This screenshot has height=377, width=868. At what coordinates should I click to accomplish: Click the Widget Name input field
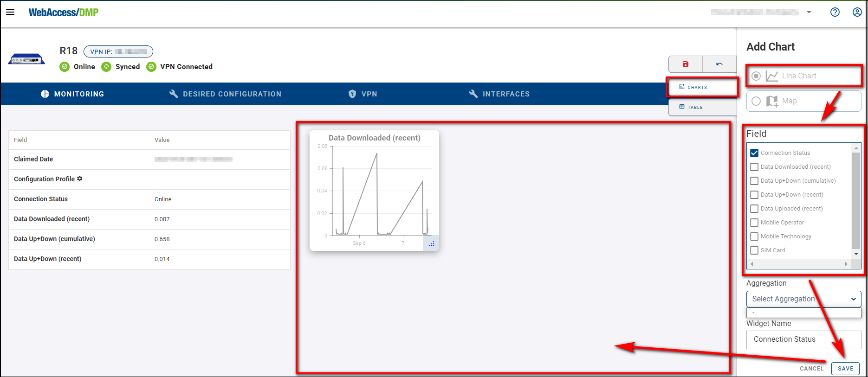coord(803,339)
